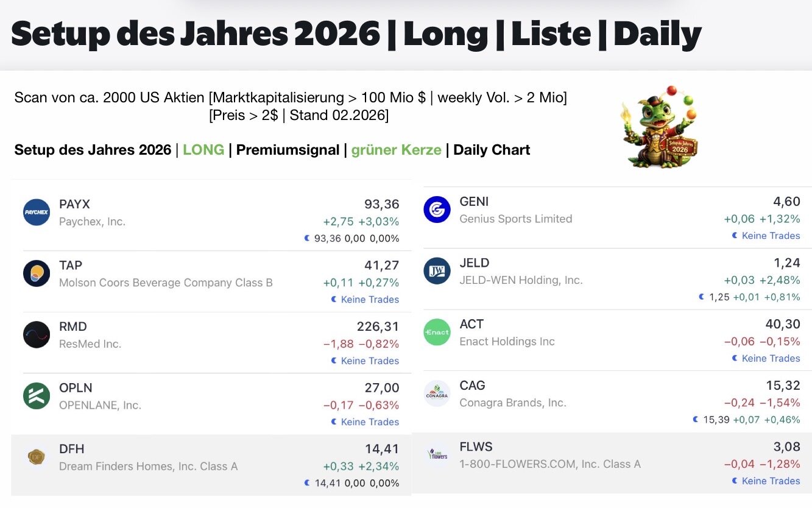
Task: Click the green LONG label
Action: (x=203, y=150)
